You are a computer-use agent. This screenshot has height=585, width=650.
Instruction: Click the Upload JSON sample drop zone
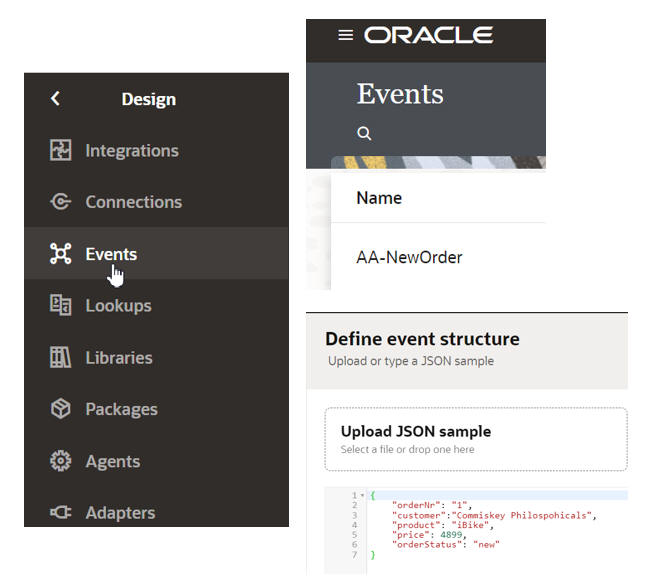pos(476,439)
